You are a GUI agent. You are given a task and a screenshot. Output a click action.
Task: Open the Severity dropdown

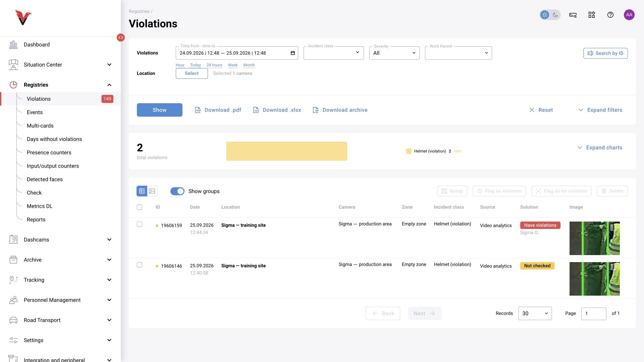(x=394, y=53)
